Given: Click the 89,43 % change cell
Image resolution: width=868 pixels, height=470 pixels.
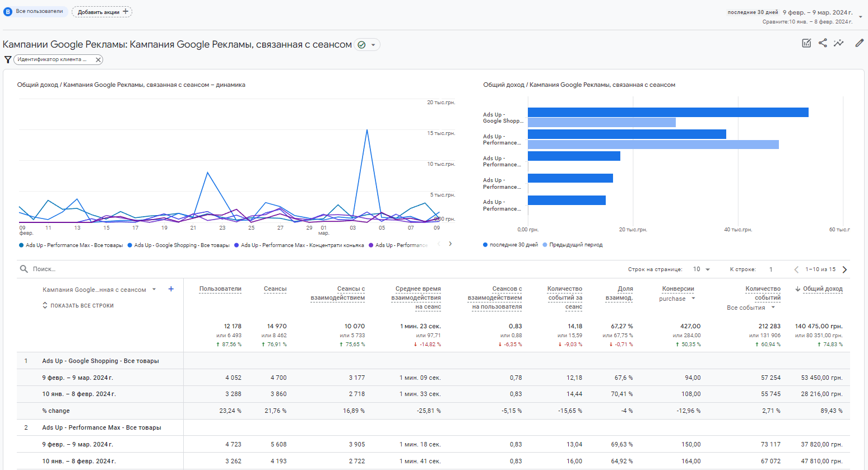Looking at the screenshot, I should pyautogui.click(x=832, y=411).
